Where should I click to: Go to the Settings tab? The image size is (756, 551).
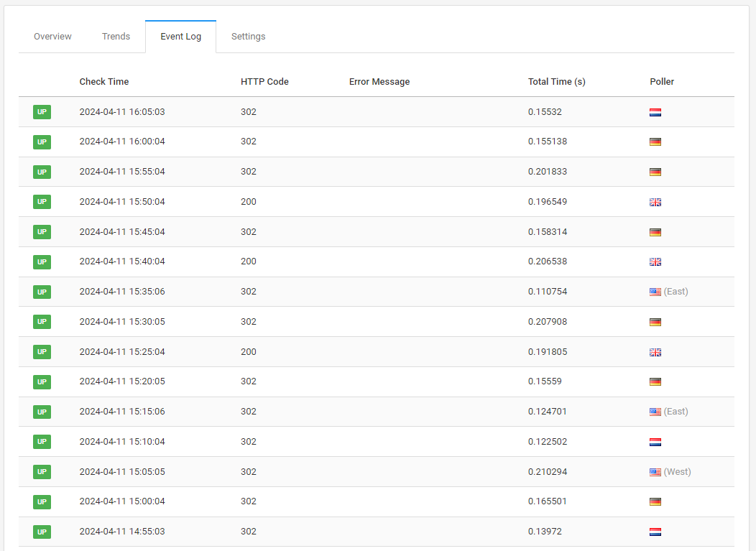pyautogui.click(x=248, y=37)
